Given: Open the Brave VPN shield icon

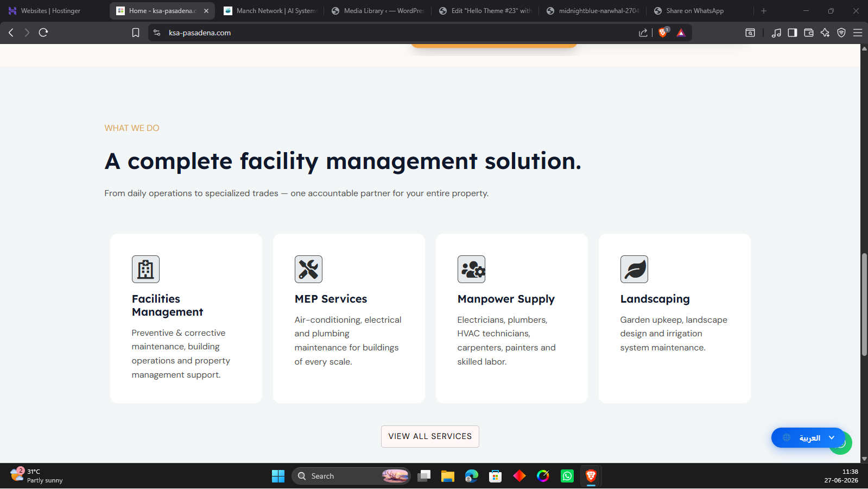Looking at the screenshot, I should click(841, 33).
